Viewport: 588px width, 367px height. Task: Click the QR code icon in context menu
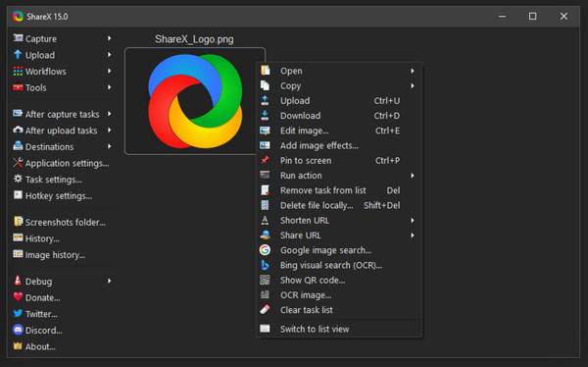point(265,280)
